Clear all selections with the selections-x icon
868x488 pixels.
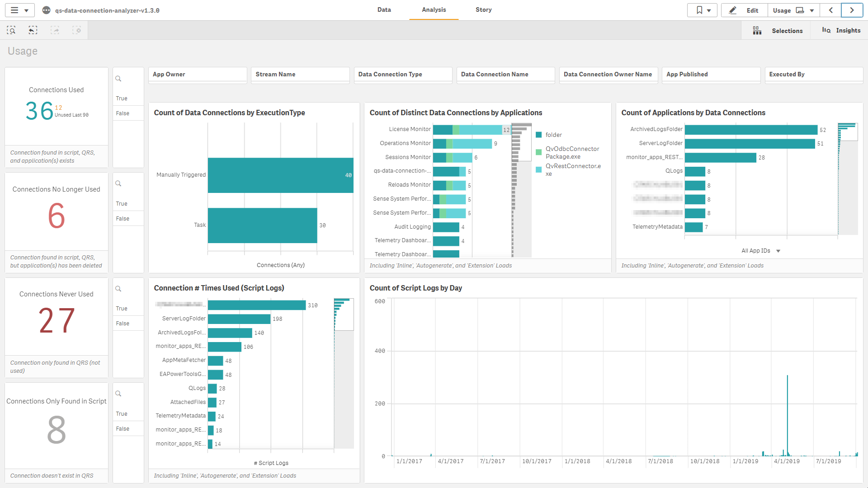coord(76,30)
